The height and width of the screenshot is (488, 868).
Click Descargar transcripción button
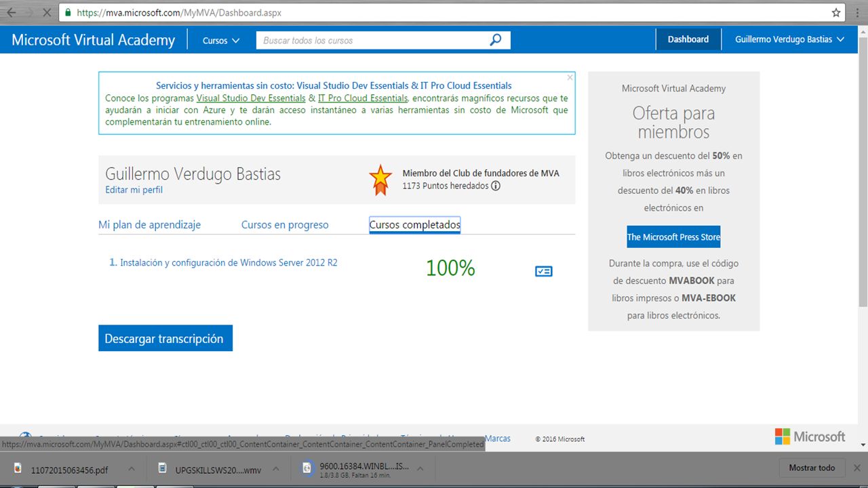coord(165,338)
